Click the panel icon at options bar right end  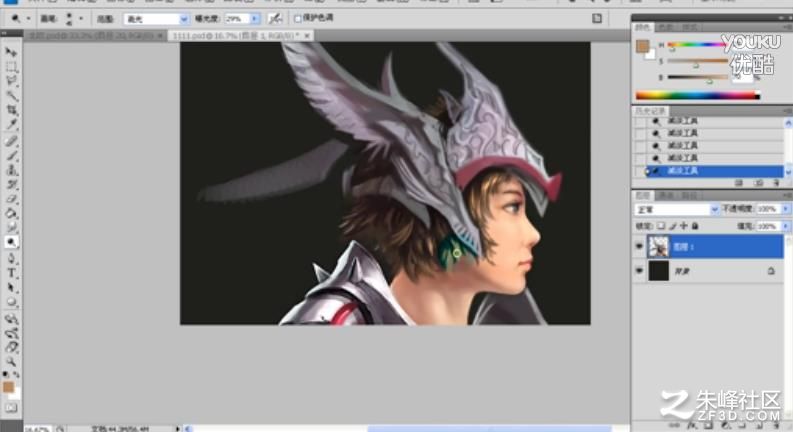597,18
